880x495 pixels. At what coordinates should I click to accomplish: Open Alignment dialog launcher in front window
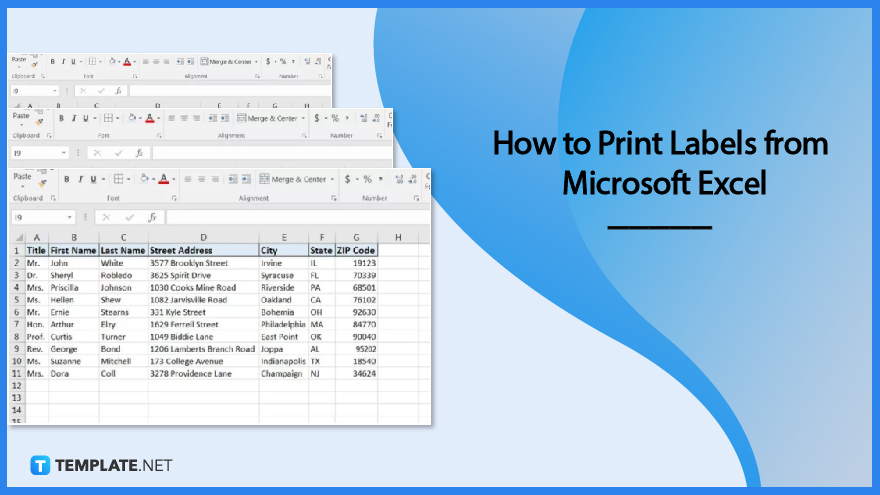point(333,198)
